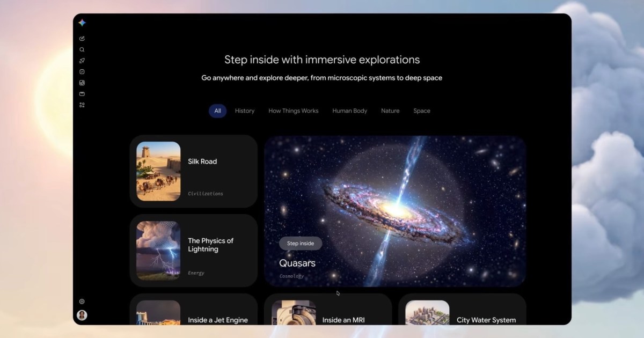644x338 pixels.
Task: Switch to the Space tab
Action: (422, 111)
